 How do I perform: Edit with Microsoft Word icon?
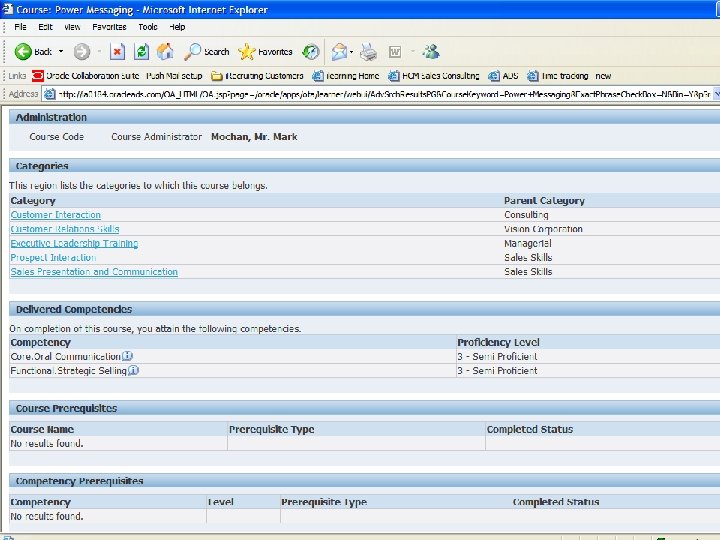[394, 52]
